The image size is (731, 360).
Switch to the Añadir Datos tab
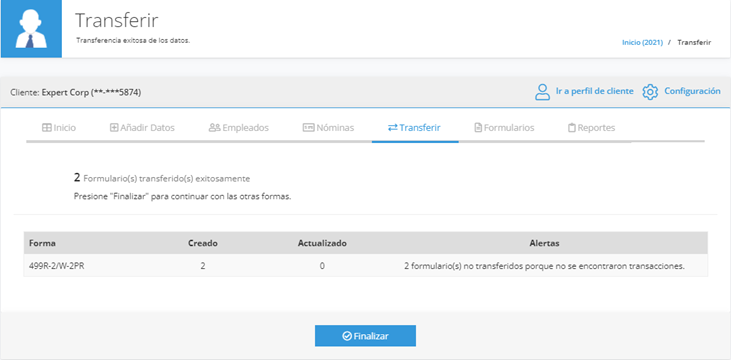pyautogui.click(x=142, y=128)
